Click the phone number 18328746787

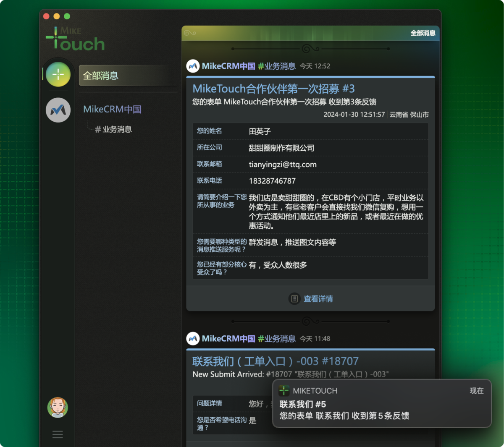click(x=272, y=181)
